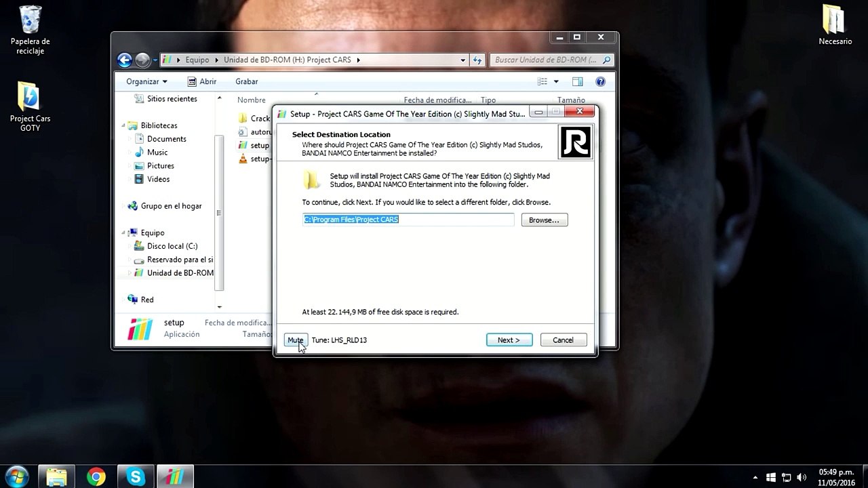Click Next in the Setup wizard
The height and width of the screenshot is (488, 868).
pyautogui.click(x=509, y=340)
